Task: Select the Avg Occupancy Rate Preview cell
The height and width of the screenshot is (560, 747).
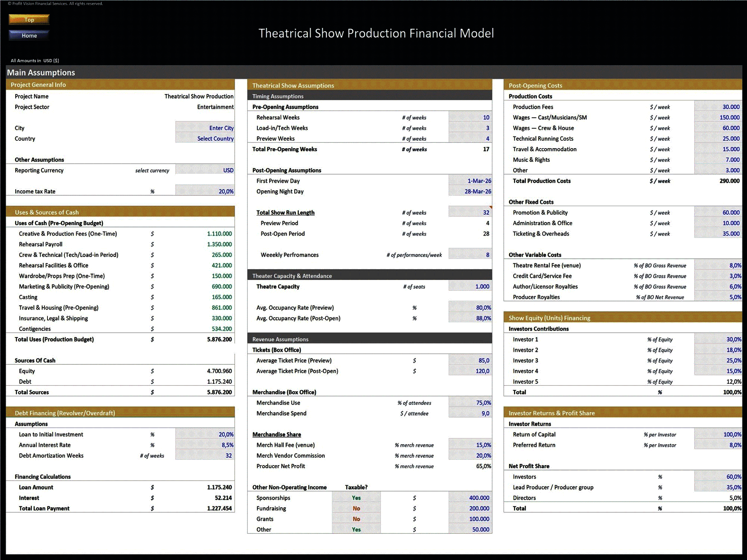Action: (470, 307)
